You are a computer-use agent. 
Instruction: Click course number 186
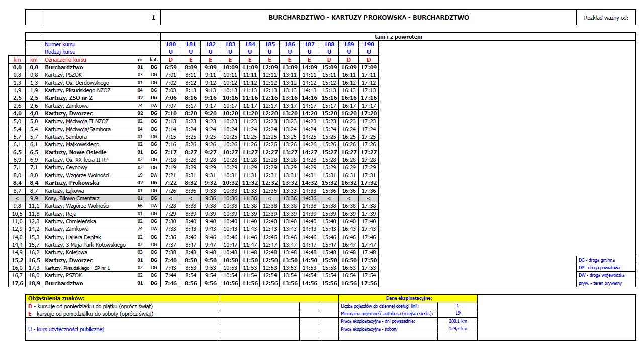(x=290, y=44)
